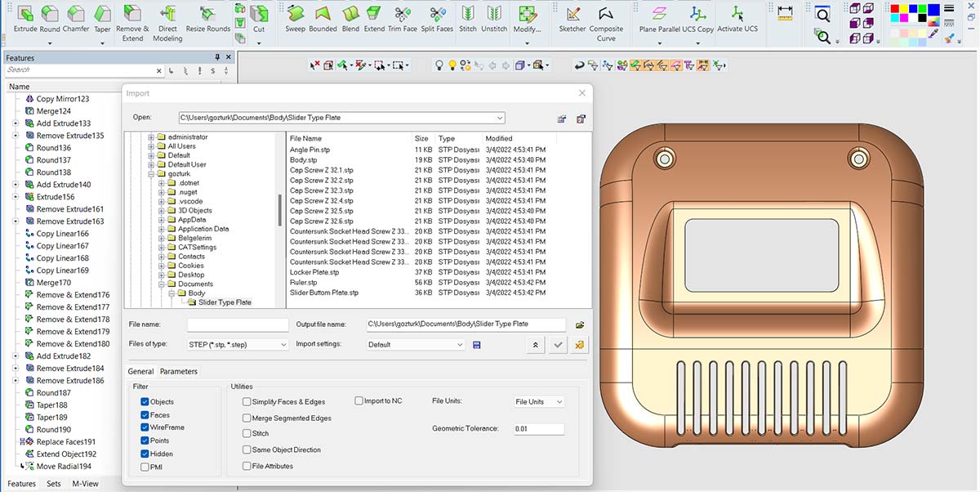Switch to the General tab
The height and width of the screenshot is (492, 980).
pyautogui.click(x=140, y=372)
